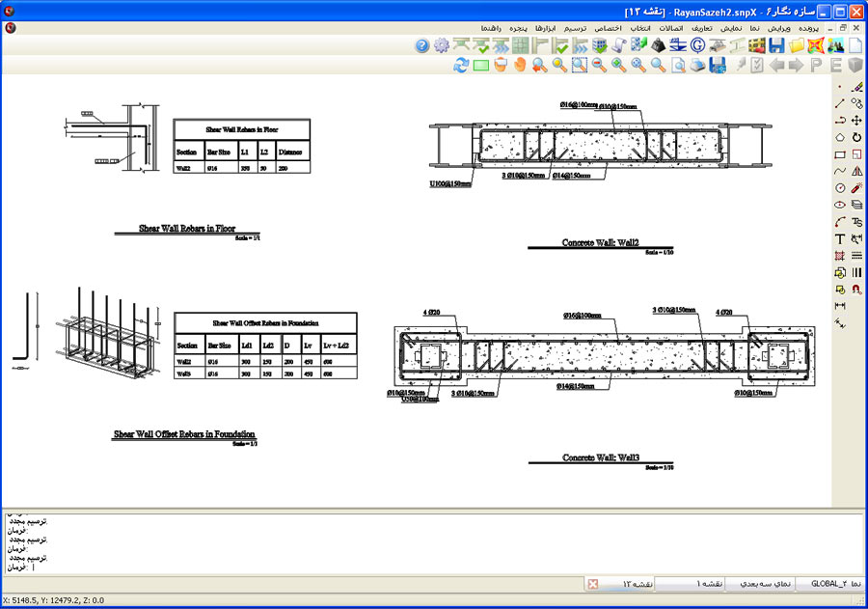
Task: Click the blue Help question mark icon
Action: pos(421,45)
